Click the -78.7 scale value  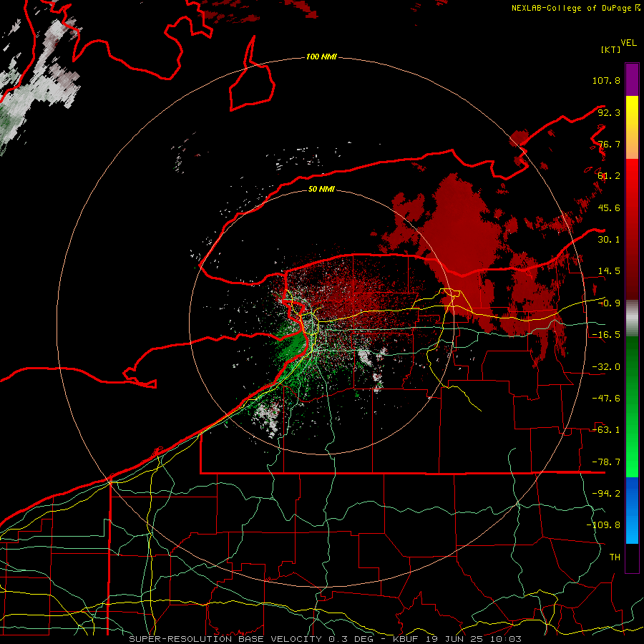(x=606, y=462)
